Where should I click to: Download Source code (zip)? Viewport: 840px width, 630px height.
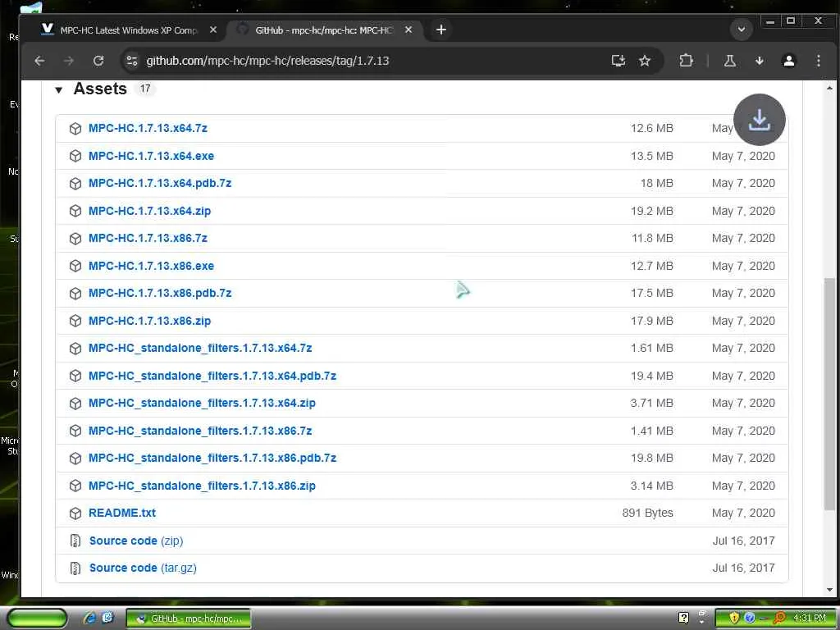click(136, 541)
